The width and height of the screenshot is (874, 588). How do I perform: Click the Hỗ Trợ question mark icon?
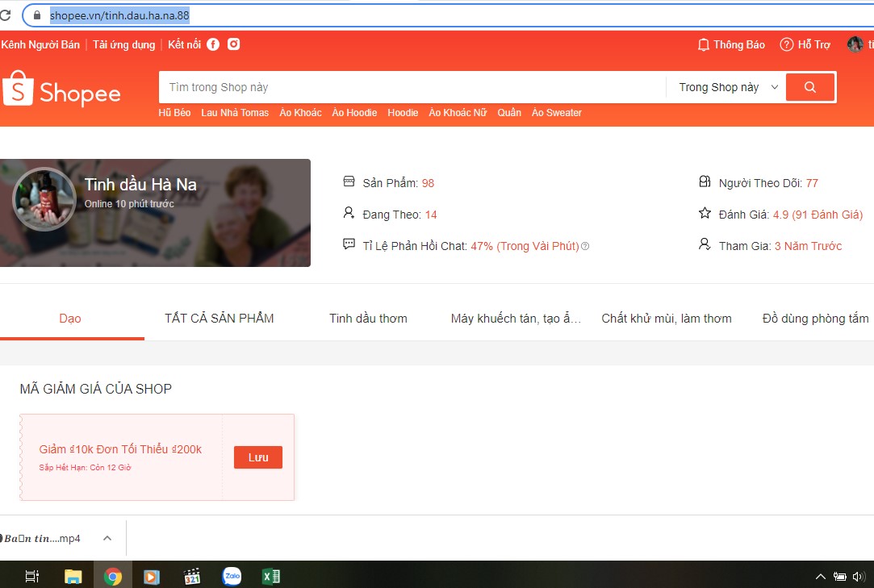pos(786,44)
